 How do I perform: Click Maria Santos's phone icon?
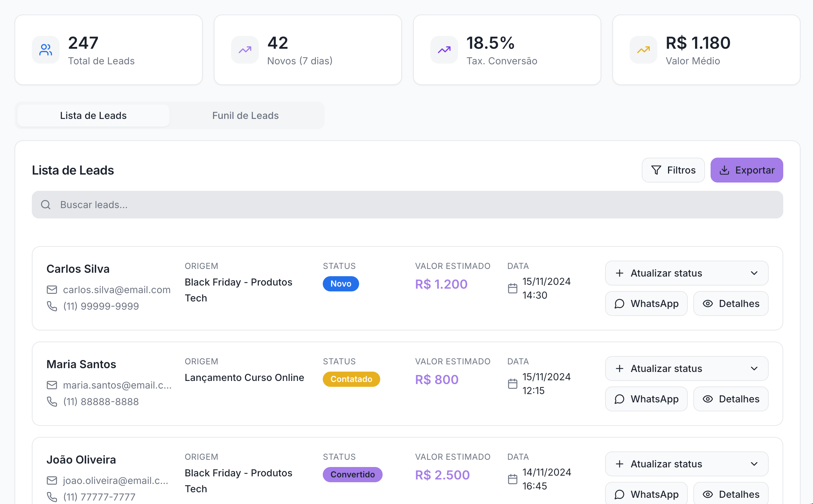click(52, 401)
